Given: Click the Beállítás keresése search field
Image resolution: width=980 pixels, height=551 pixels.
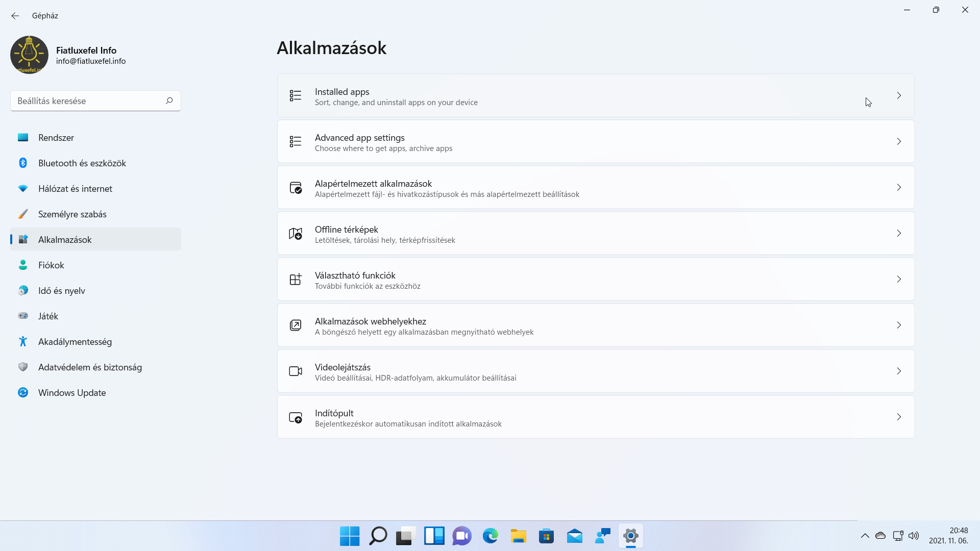Looking at the screenshot, I should click(95, 101).
